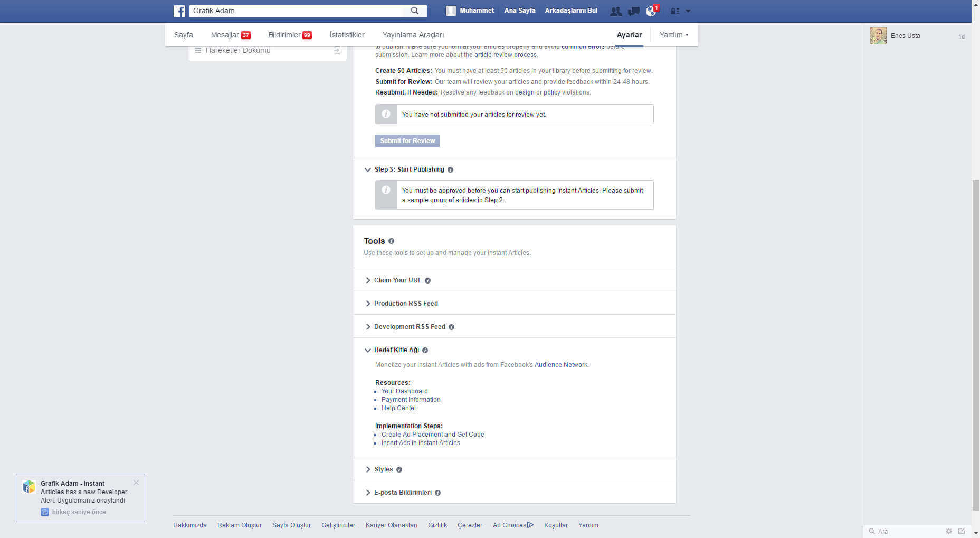The width and height of the screenshot is (980, 538).
Task: Open Payment Information link
Action: coord(411,400)
